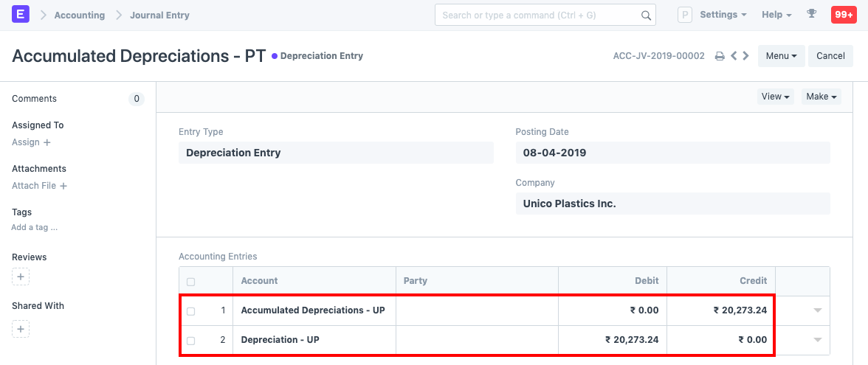Add a review with plus icon
The image size is (868, 365).
[21, 277]
